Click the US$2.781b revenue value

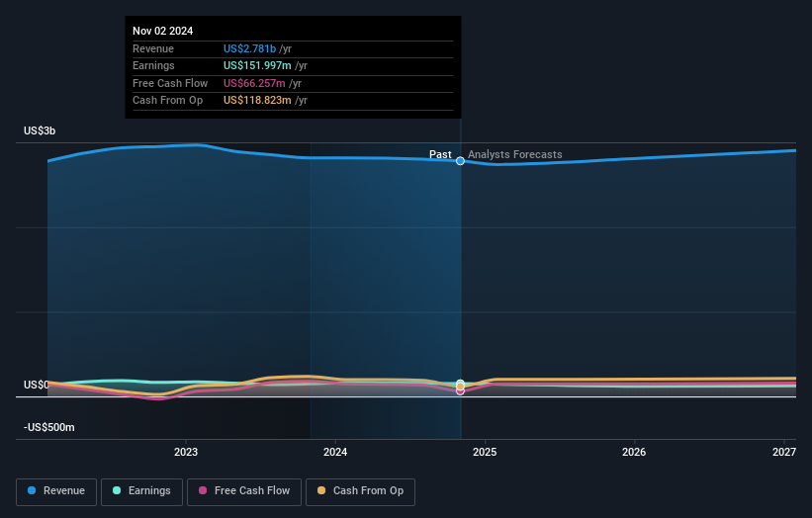(249, 48)
